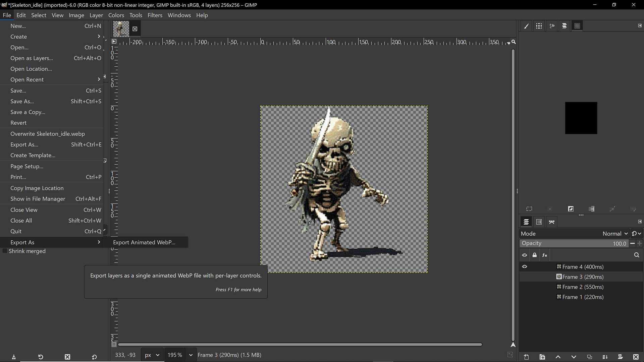Open the layers dock's configure-tab menu

pos(640,222)
